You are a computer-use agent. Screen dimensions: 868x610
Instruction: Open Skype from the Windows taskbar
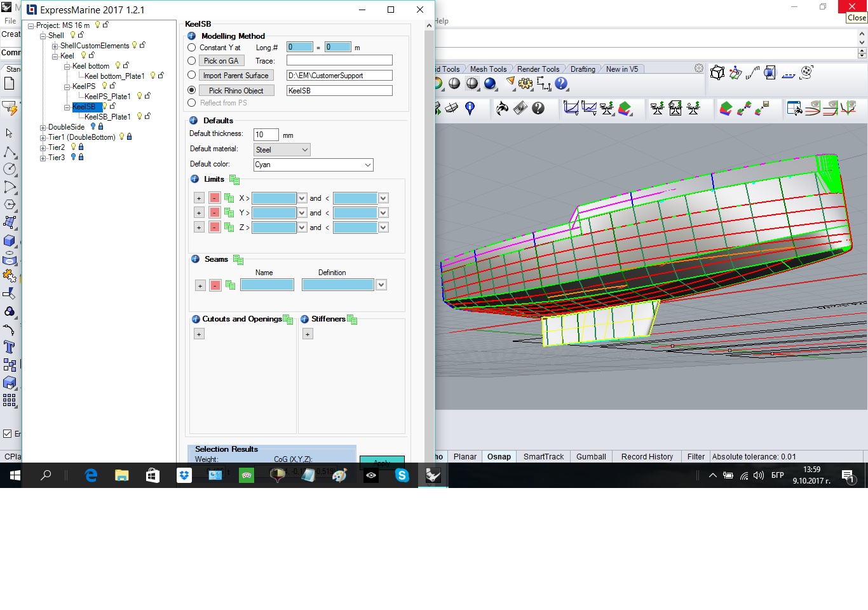pyautogui.click(x=402, y=475)
